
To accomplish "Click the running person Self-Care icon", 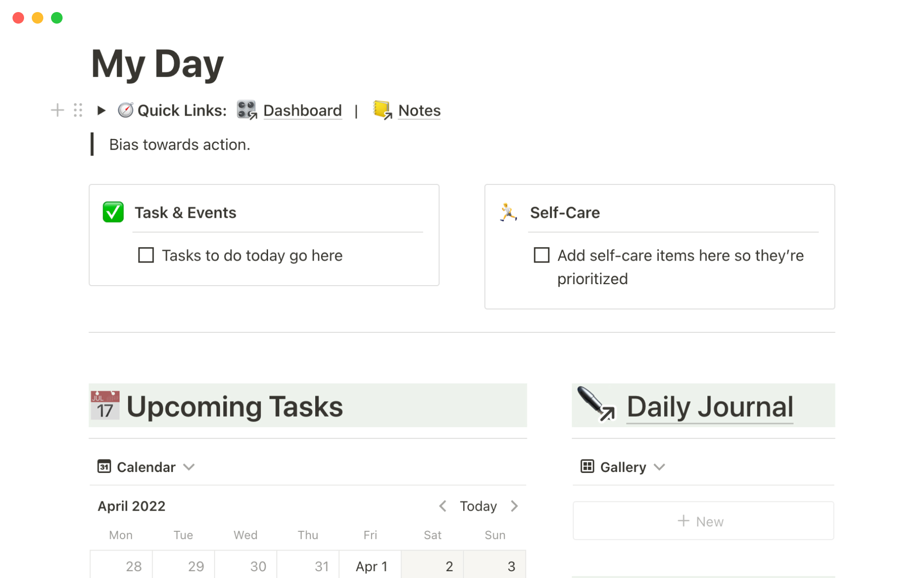I will click(x=508, y=212).
